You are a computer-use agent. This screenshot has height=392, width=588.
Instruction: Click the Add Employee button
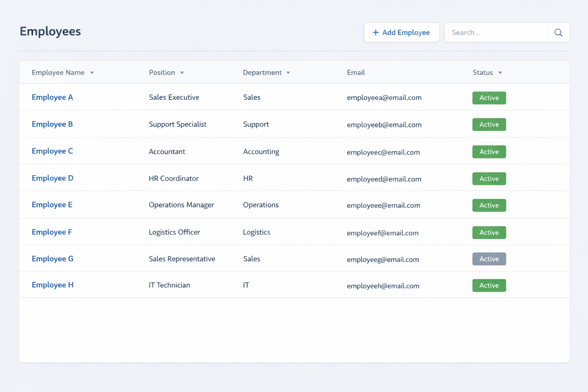[x=402, y=32]
